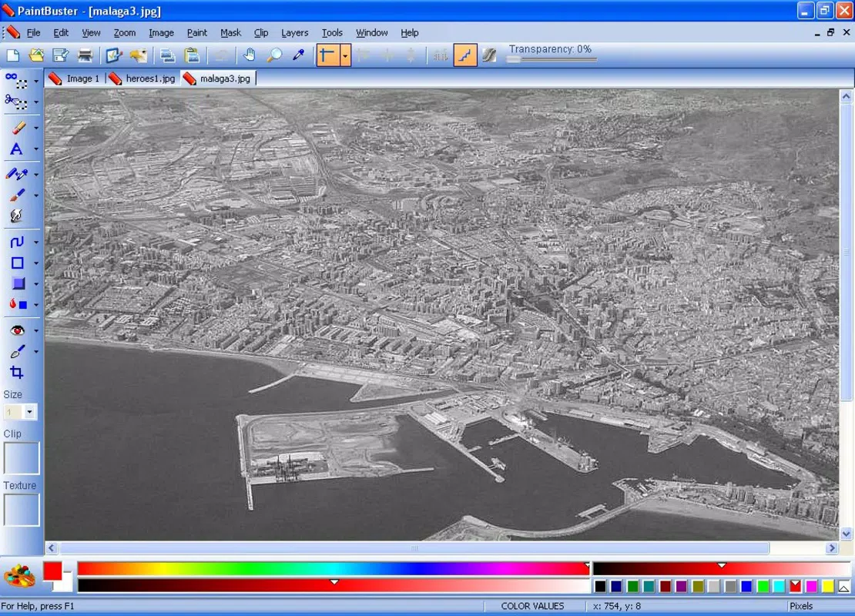The height and width of the screenshot is (616, 855).
Task: Click the empty Clip preview box
Action: (x=22, y=458)
